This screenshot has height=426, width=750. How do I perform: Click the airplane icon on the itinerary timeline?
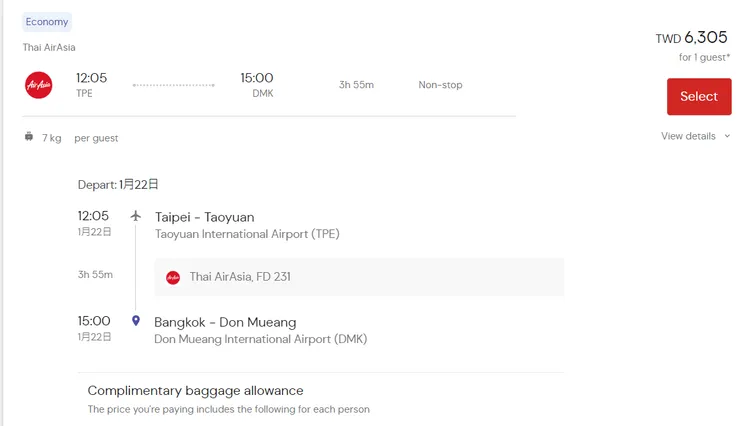coord(136,216)
